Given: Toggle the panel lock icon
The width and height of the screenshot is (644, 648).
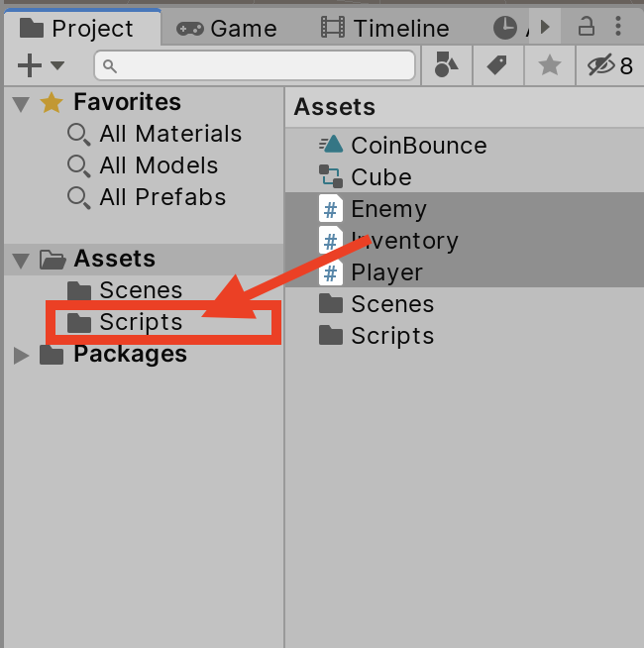Looking at the screenshot, I should (x=587, y=27).
